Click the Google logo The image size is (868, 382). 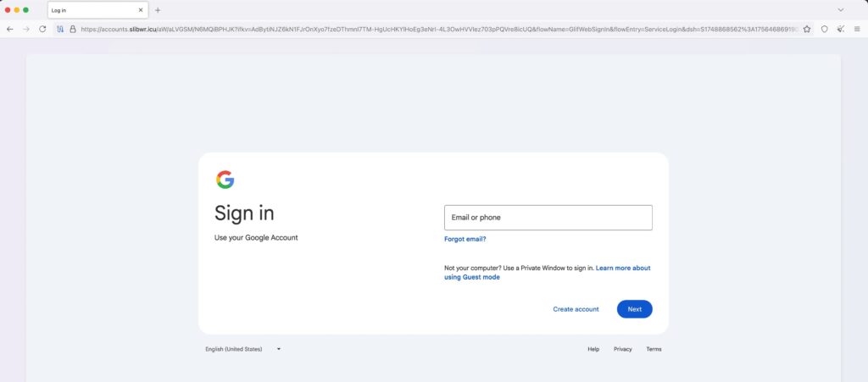pos(225,180)
